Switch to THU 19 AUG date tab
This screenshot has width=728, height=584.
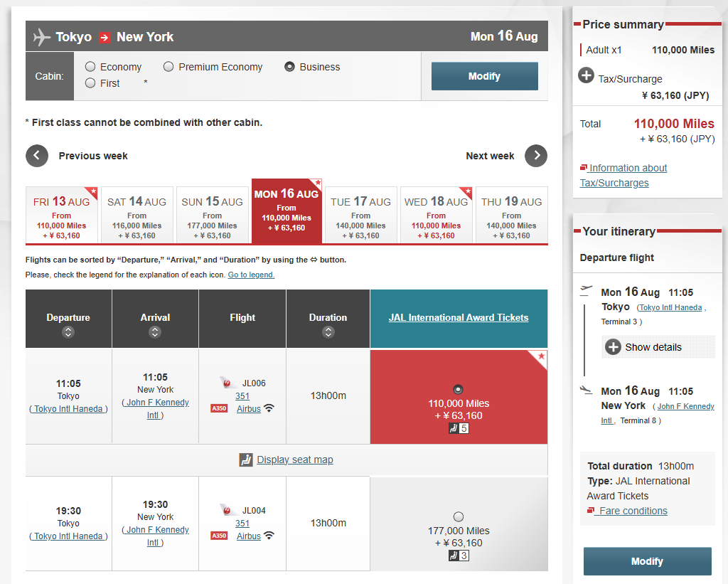point(512,215)
